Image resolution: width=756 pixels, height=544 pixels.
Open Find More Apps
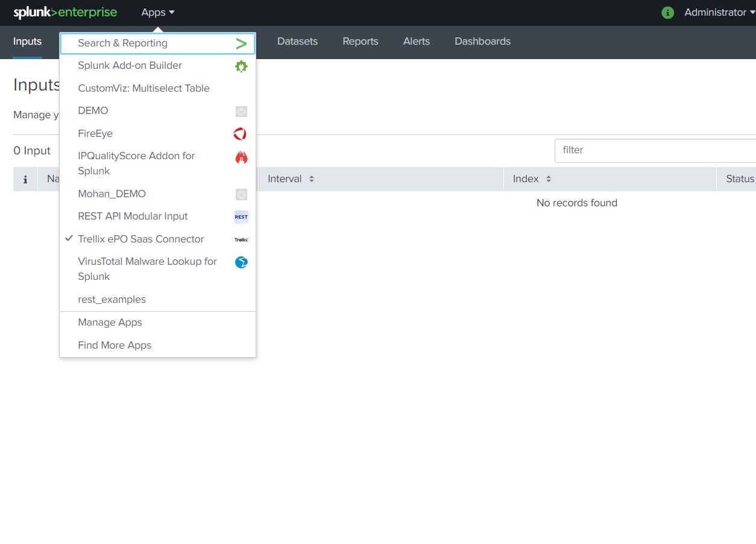point(157,345)
